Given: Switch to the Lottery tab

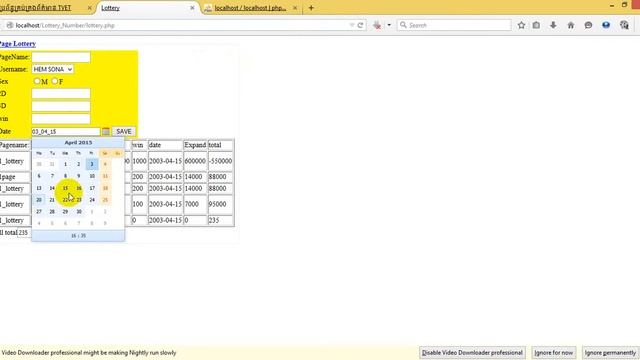Looking at the screenshot, I should 148,8.
